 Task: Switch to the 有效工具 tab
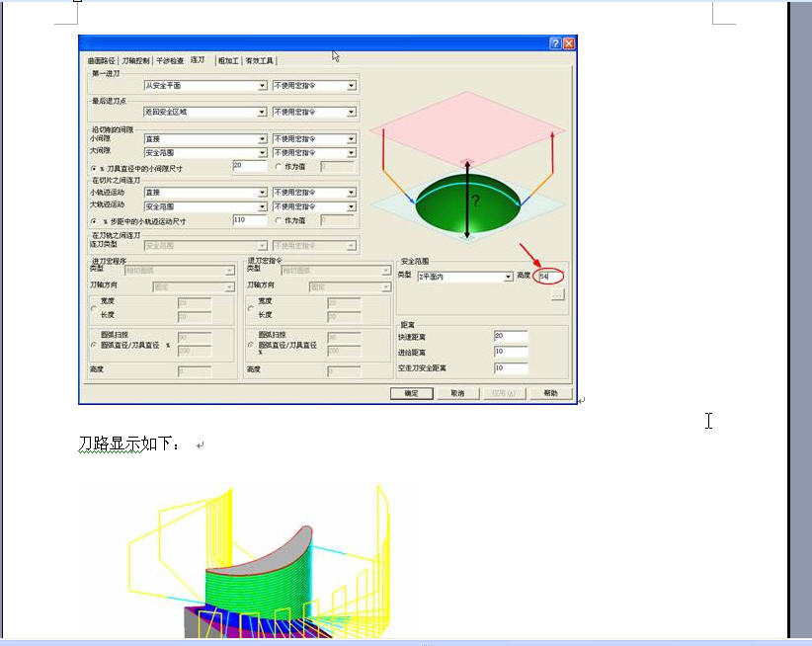tap(260, 60)
